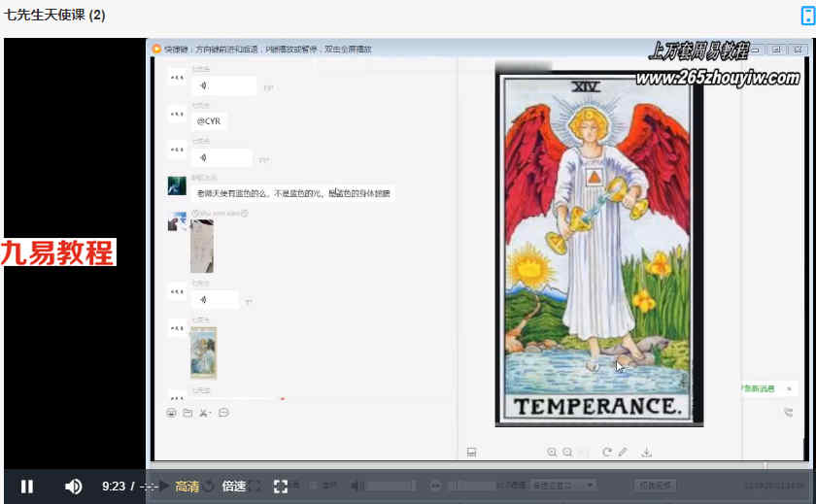Open the small tarot card thumbnail in chat
Viewport: 816px width, 504px height.
tap(203, 353)
